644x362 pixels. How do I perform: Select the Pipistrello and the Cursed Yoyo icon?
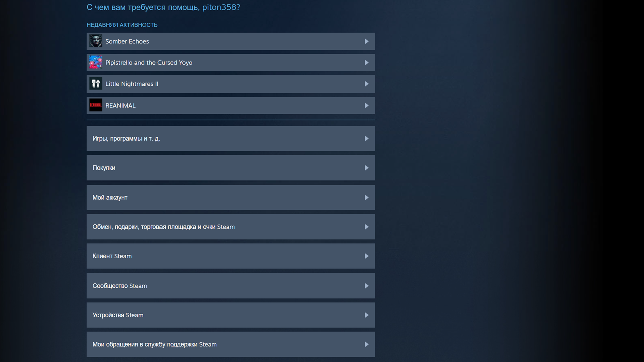96,62
